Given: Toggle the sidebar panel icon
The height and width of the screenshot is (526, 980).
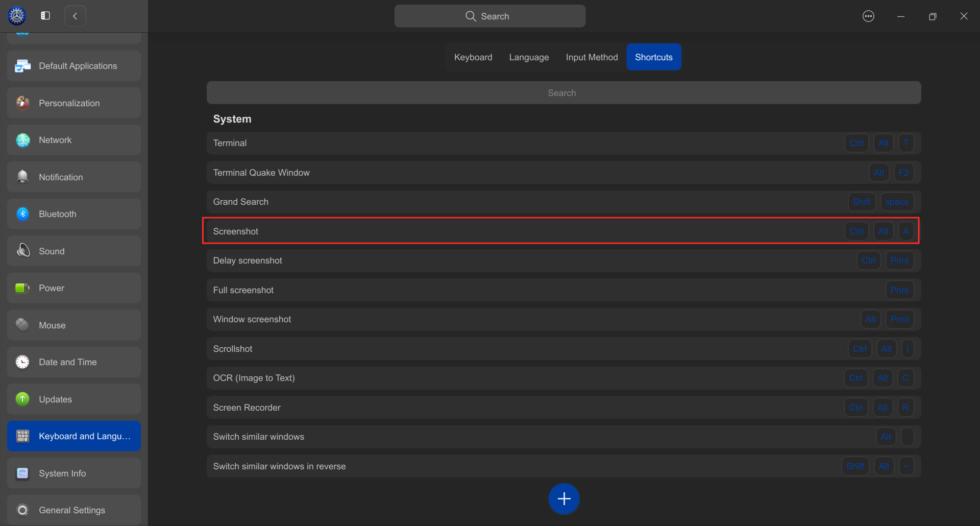Looking at the screenshot, I should [x=45, y=16].
